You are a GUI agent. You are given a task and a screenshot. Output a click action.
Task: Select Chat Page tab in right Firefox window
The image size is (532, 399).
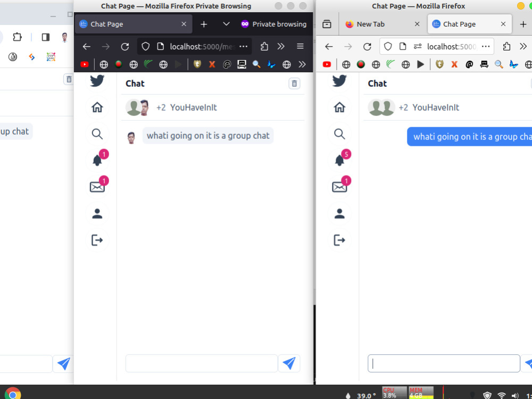[470, 24]
